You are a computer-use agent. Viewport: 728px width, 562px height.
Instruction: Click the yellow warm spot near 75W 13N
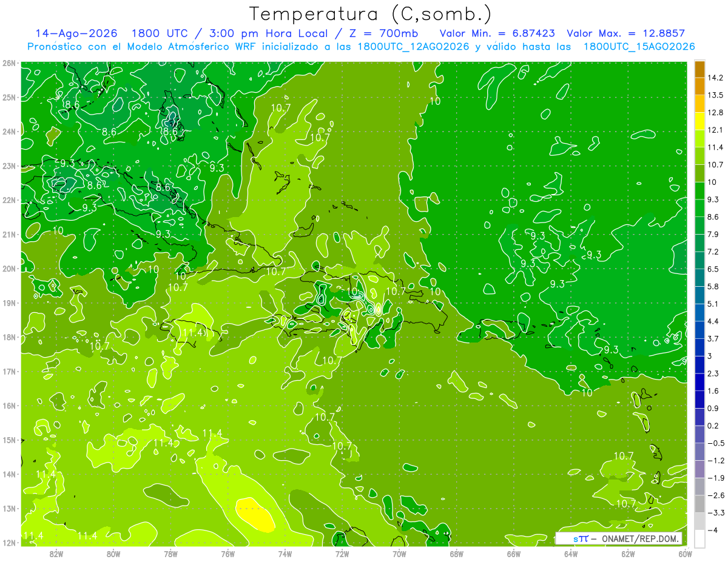(x=255, y=515)
